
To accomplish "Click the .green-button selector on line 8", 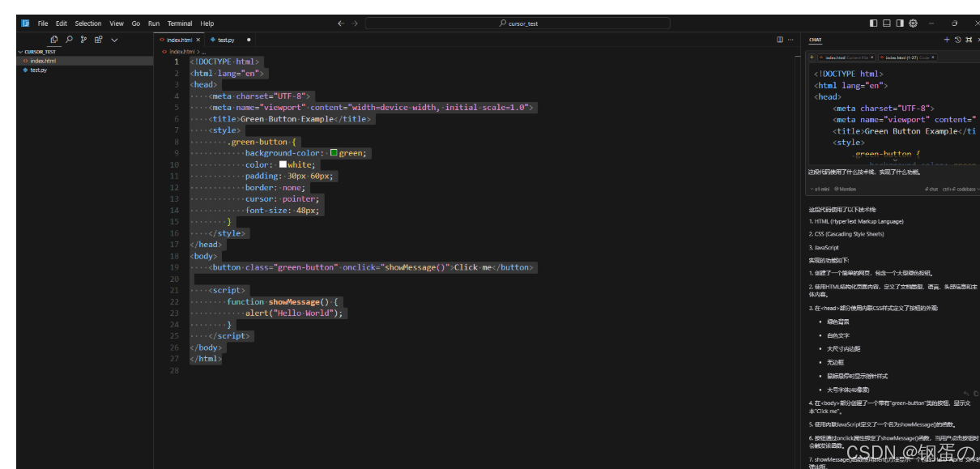I will point(258,142).
